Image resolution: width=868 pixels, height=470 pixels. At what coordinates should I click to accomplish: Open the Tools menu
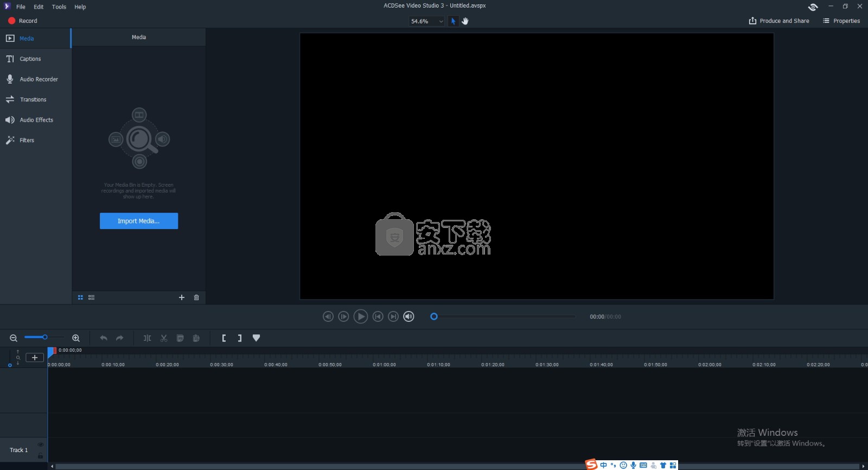[59, 7]
